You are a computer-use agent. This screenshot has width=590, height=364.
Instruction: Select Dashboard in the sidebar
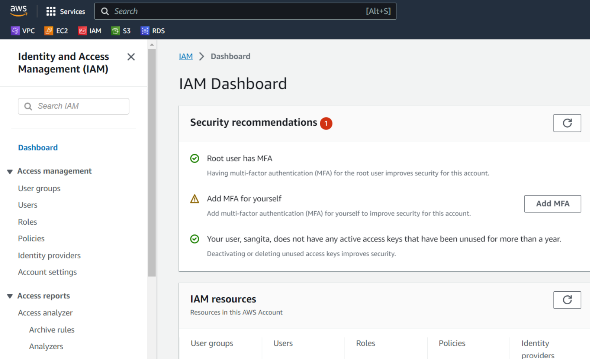(x=38, y=148)
